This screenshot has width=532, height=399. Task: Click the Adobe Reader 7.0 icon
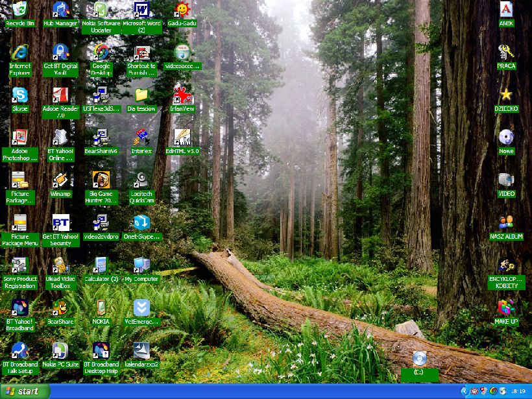tap(60, 95)
